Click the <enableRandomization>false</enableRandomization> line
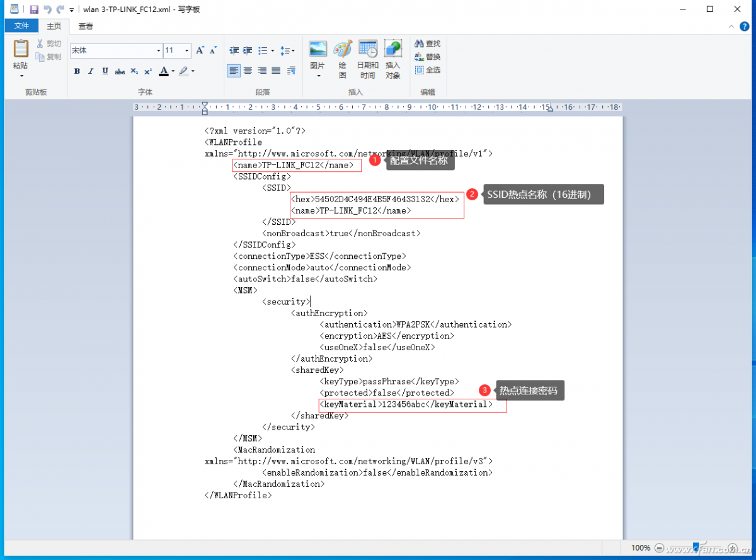Screen dimensions: 756x560 (377, 472)
